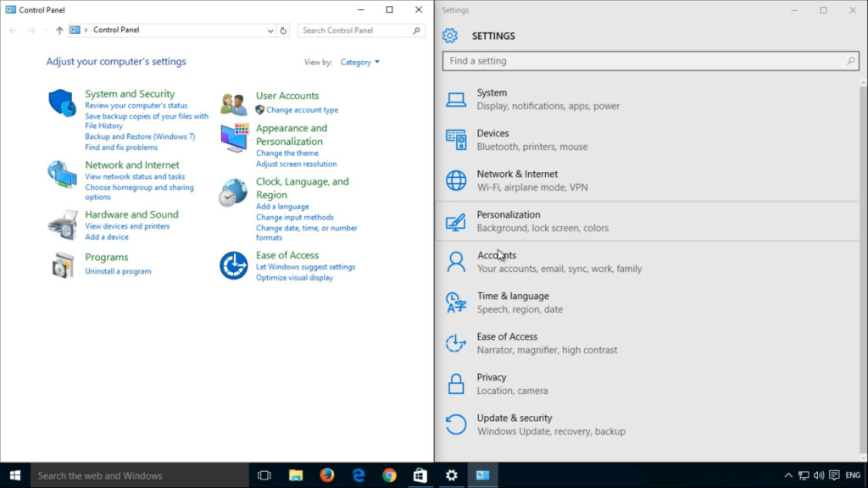Click the Settings window vertical scrollbar
The width and height of the screenshot is (868, 488).
pos(864,270)
